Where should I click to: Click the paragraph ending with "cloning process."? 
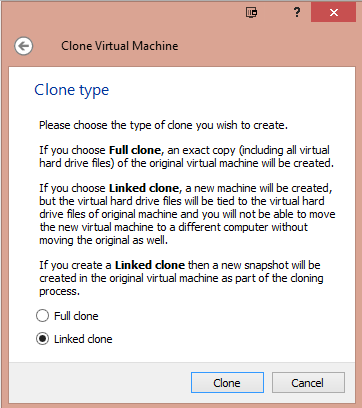tap(181, 278)
